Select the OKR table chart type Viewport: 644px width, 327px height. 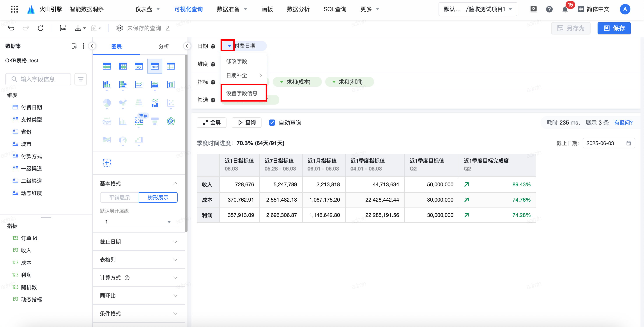pos(155,66)
